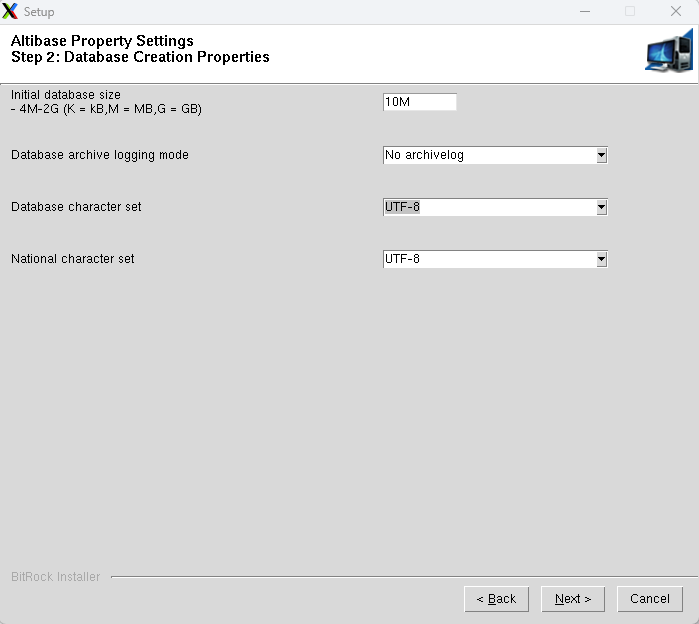Screen dimensions: 699x624
Task: Click the 'BitRock Installer' text
Action: pyautogui.click(x=55, y=577)
